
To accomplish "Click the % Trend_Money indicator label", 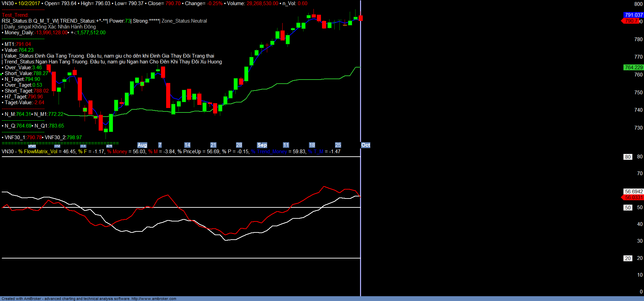I will [269, 152].
